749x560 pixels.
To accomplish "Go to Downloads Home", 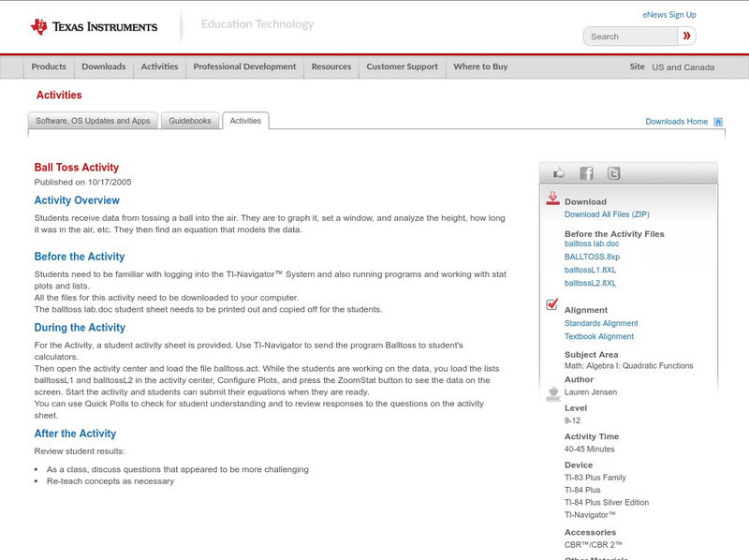I will [676, 122].
